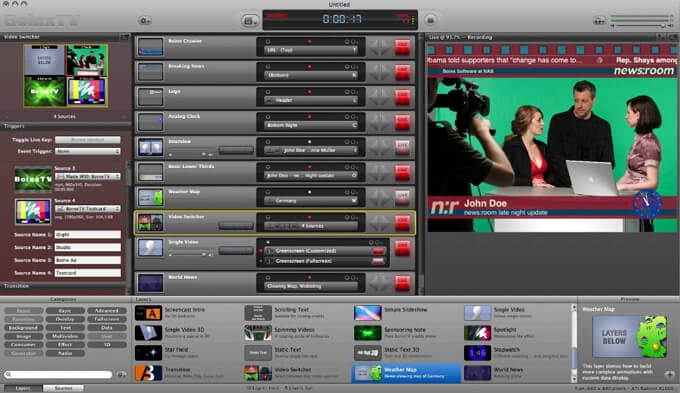
Task: Click the Toggle Live Key record shortcut button
Action: 88,140
